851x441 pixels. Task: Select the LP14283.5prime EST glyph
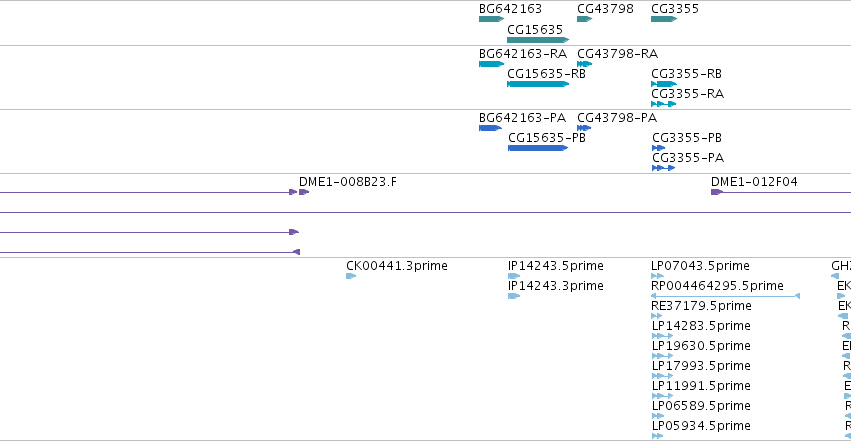[x=663, y=336]
